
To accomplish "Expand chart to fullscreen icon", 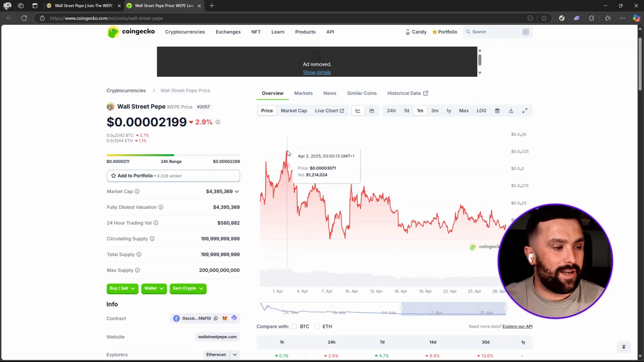I will pyautogui.click(x=525, y=111).
